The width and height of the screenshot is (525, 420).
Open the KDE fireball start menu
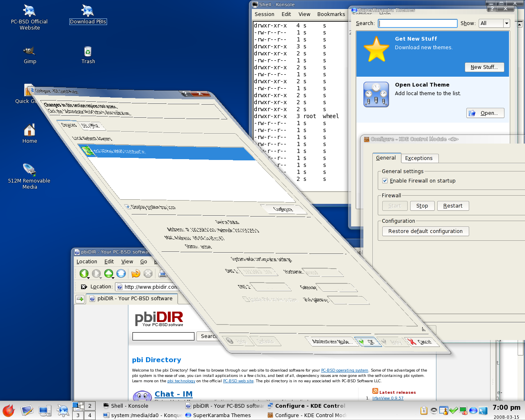(9, 411)
